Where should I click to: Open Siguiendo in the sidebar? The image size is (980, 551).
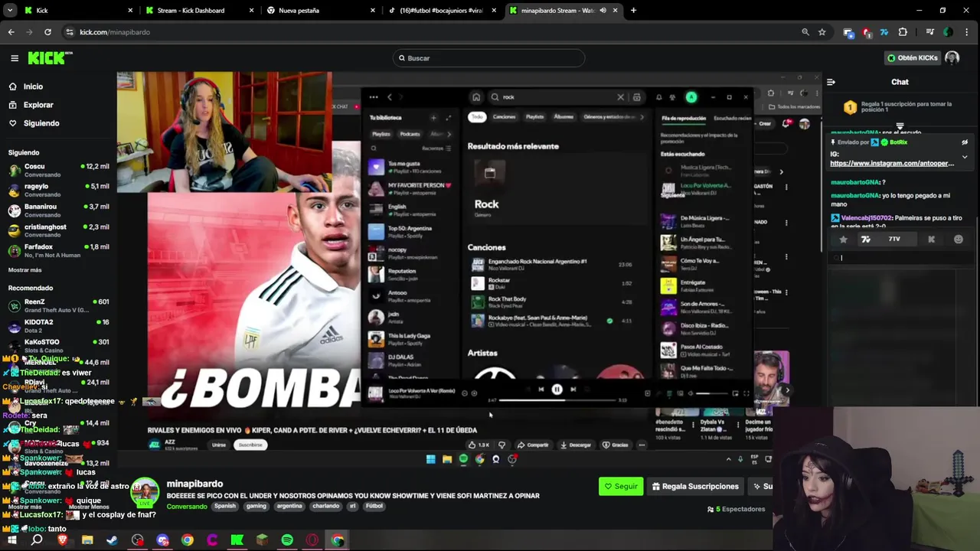[x=41, y=123]
